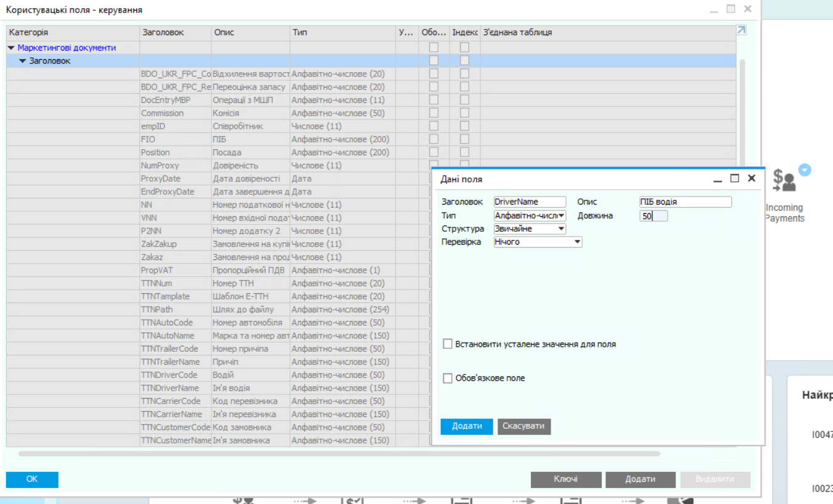The width and height of the screenshot is (833, 504).
Task: Open the Структура dropdown
Action: point(561,229)
